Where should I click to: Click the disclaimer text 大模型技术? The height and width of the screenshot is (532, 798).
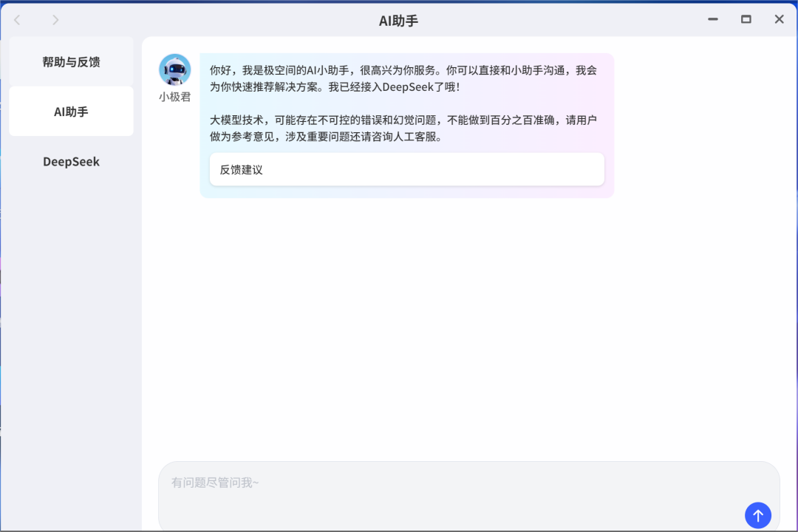point(236,120)
